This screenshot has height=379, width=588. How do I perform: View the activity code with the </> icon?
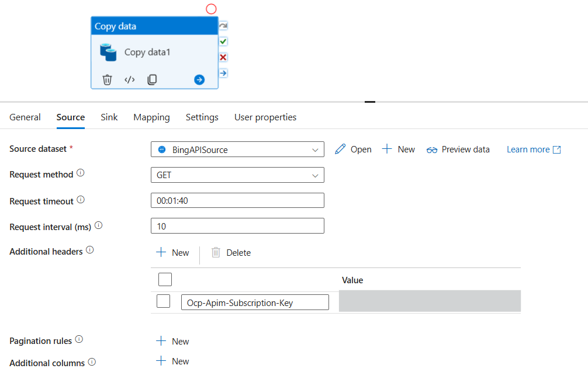click(x=129, y=80)
